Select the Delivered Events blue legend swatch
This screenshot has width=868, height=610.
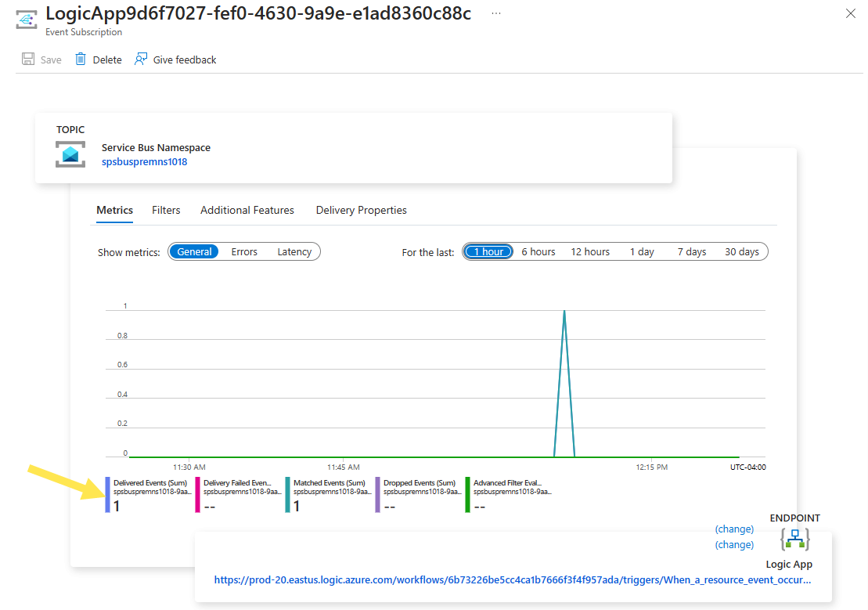107,495
